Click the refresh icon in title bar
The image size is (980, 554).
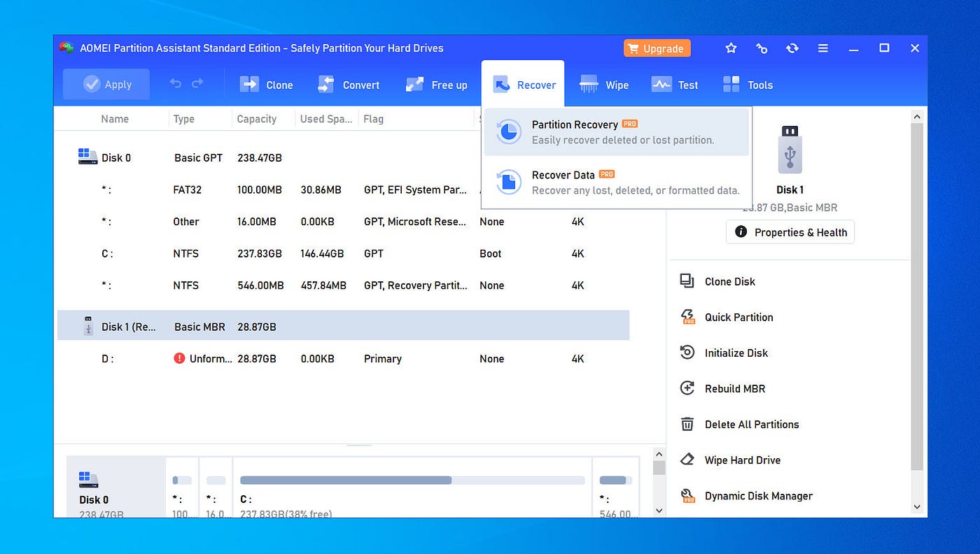(x=792, y=48)
